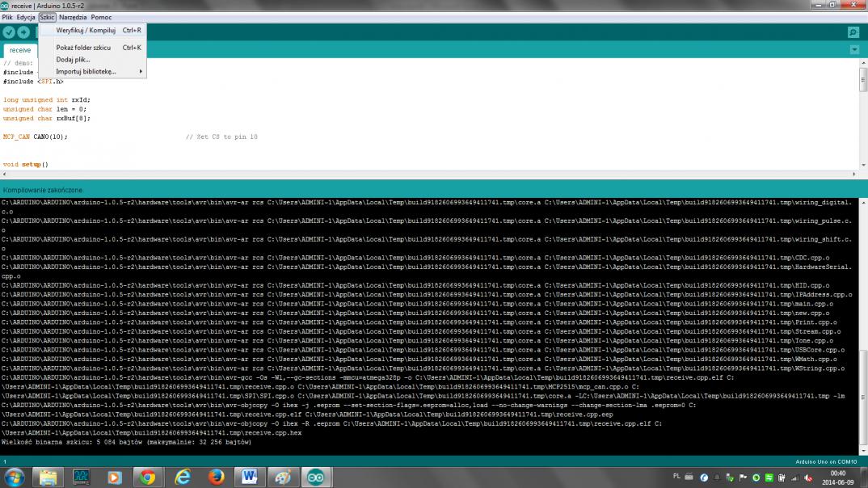This screenshot has height=488, width=868.
Task: Click the blue round tray icon
Action: pyautogui.click(x=704, y=477)
